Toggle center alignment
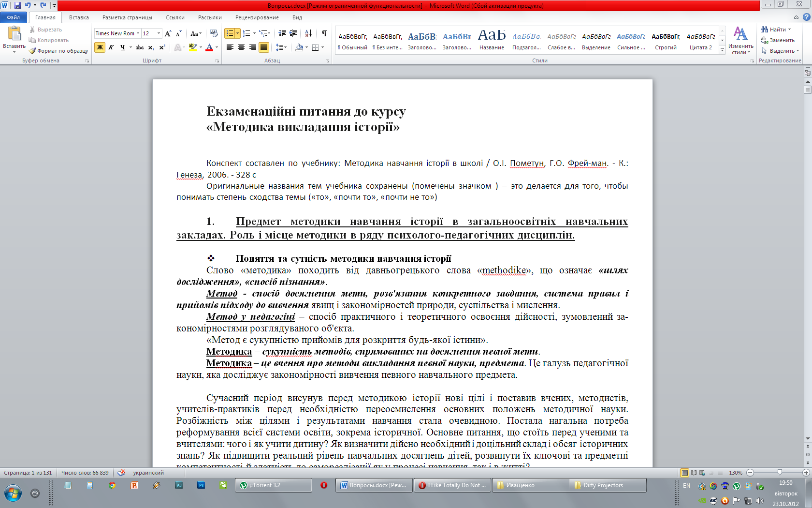This screenshot has width=812, height=508. pyautogui.click(x=241, y=47)
